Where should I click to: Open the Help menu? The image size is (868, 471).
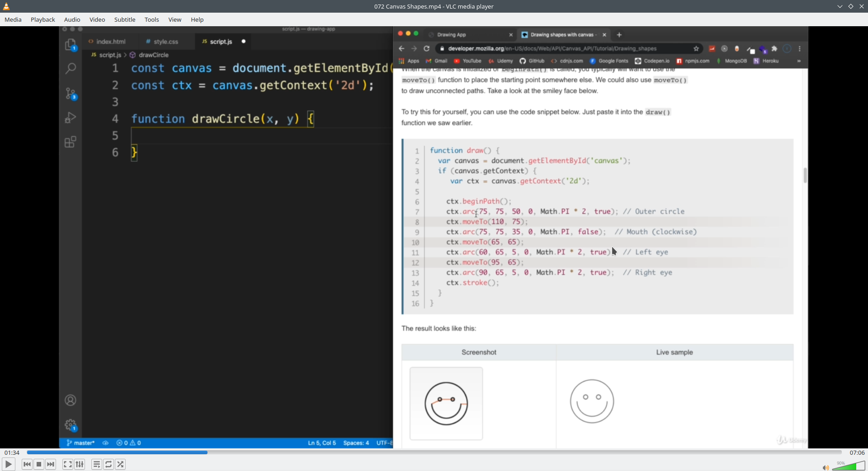[x=197, y=19]
